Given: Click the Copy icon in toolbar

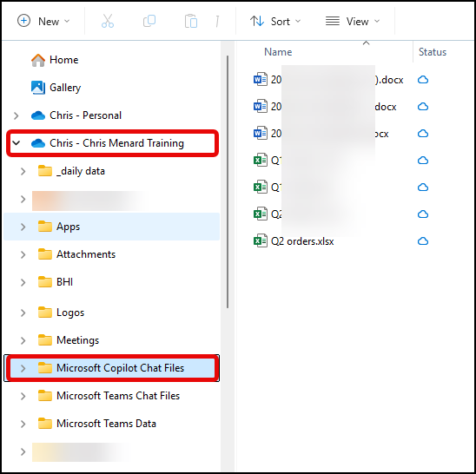Looking at the screenshot, I should point(149,21).
